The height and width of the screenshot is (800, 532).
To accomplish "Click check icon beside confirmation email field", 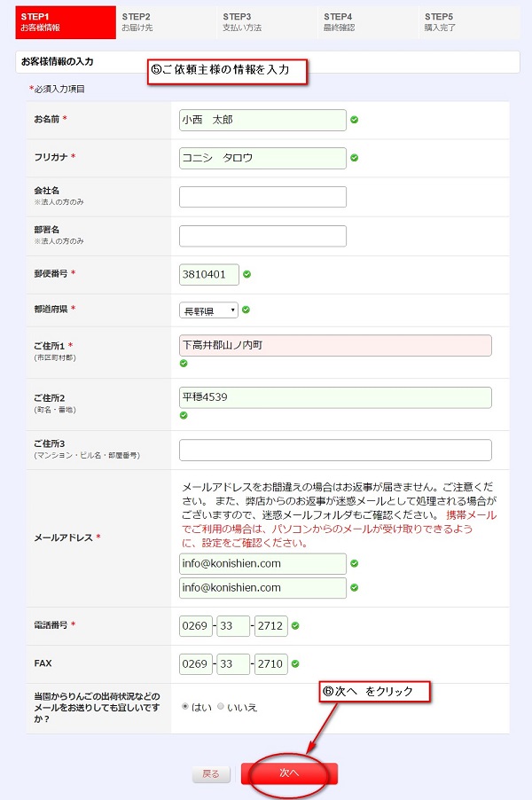I will point(355,588).
